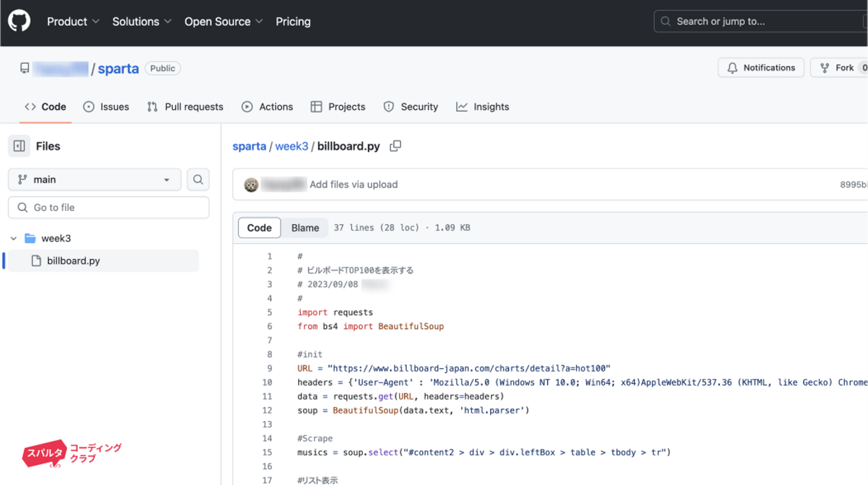Click the search files magnifier button
The height and width of the screenshot is (485, 868).
point(198,179)
